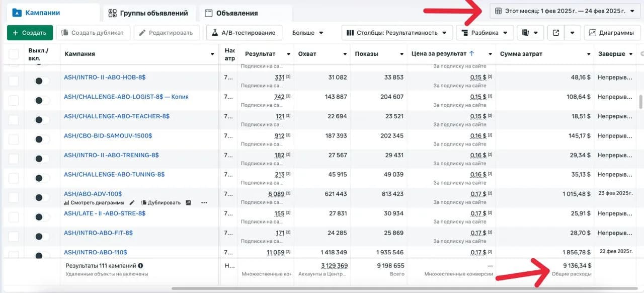
Task: Open campaign link ASH/CHALLENGE-ABO-TEACHER-8$
Action: coord(117,116)
